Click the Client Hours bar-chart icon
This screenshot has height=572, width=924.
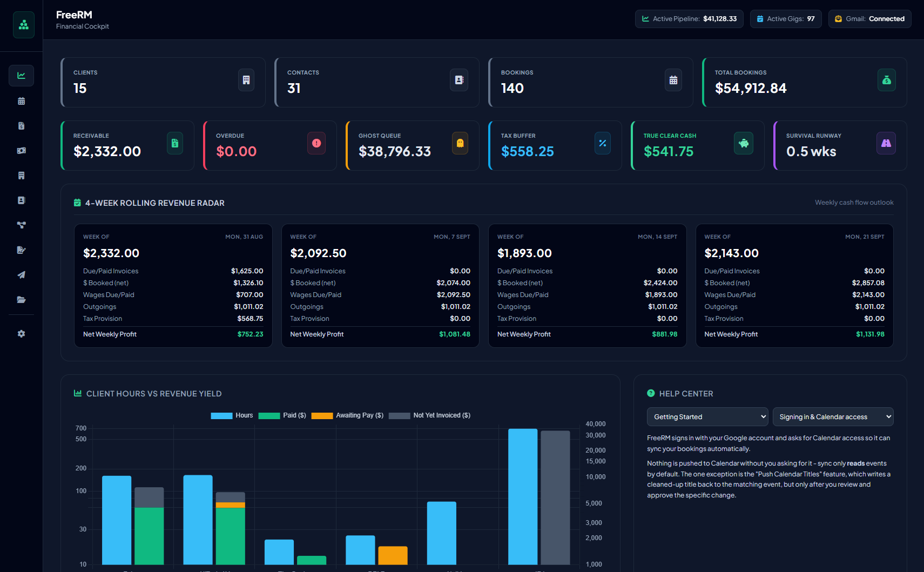click(78, 393)
